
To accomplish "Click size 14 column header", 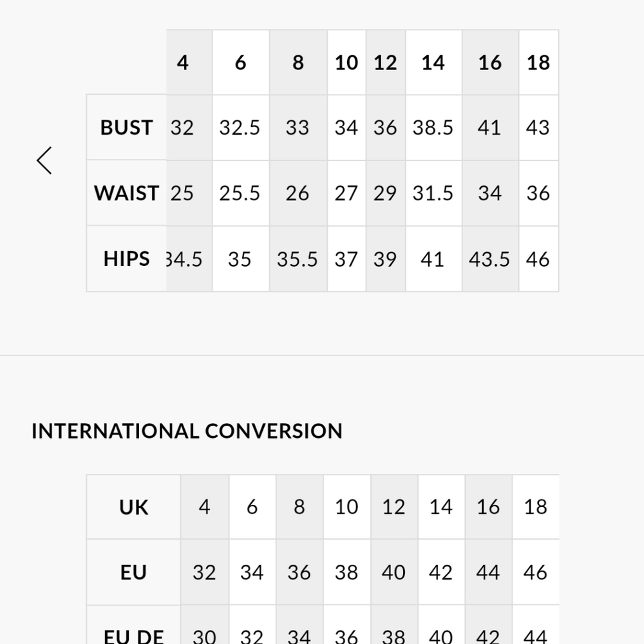I will [x=433, y=62].
